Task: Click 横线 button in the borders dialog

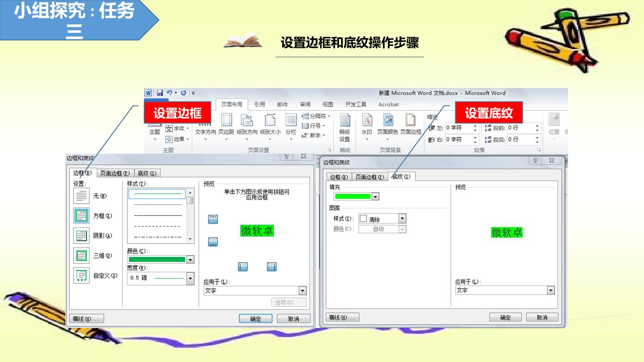Action: 87,319
